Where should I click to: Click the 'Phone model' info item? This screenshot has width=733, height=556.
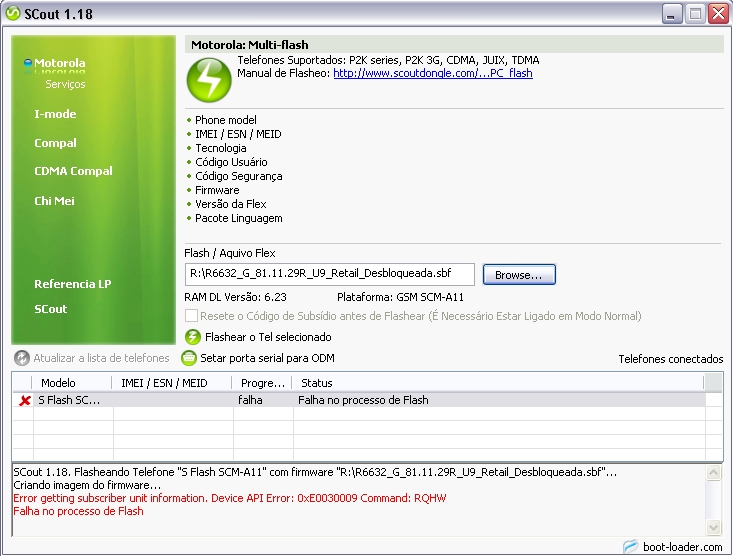[x=226, y=120]
